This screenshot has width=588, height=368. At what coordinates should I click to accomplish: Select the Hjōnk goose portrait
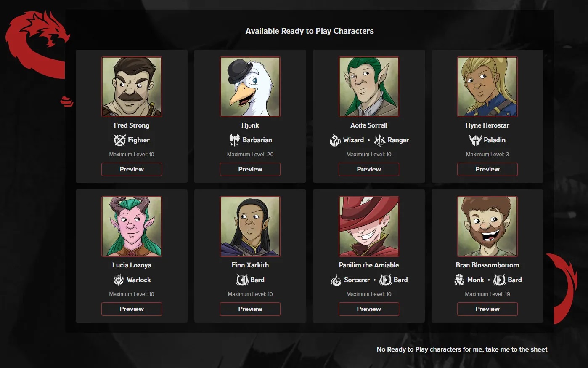250,87
